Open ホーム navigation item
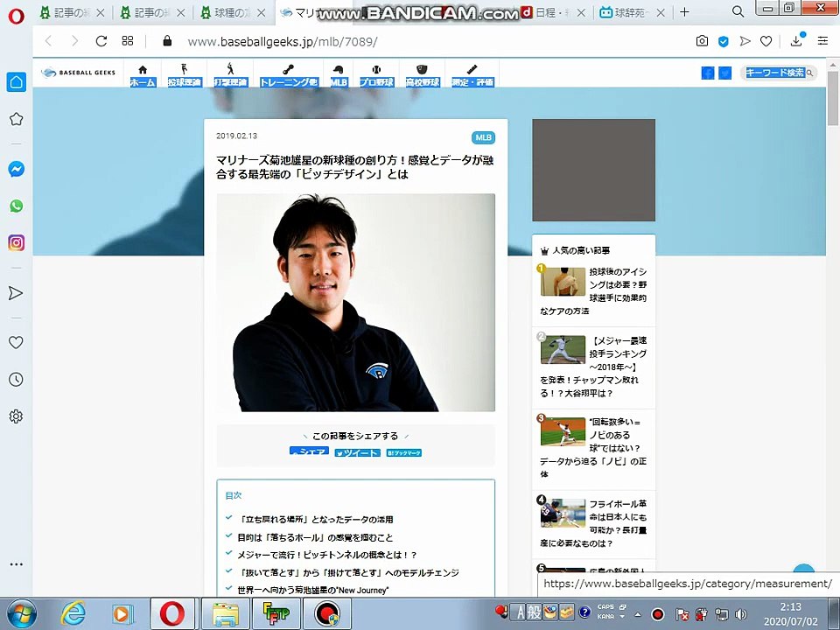 tap(143, 75)
